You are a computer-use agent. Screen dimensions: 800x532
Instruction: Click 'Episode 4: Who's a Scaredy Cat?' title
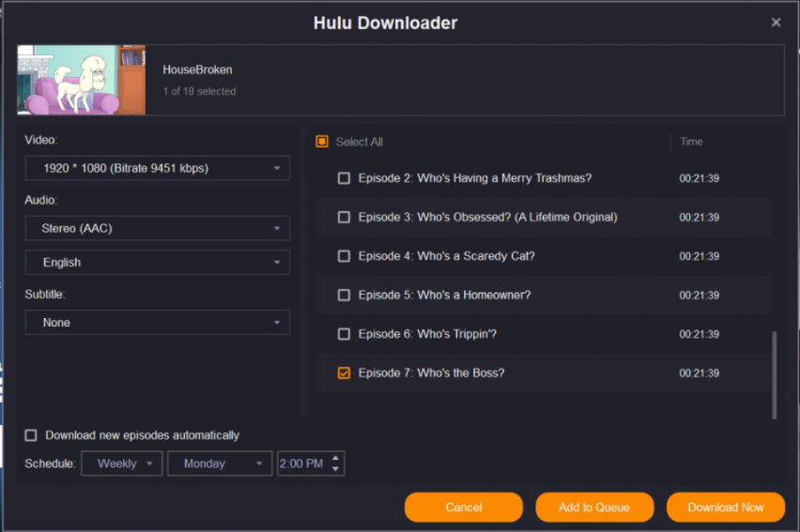(446, 256)
